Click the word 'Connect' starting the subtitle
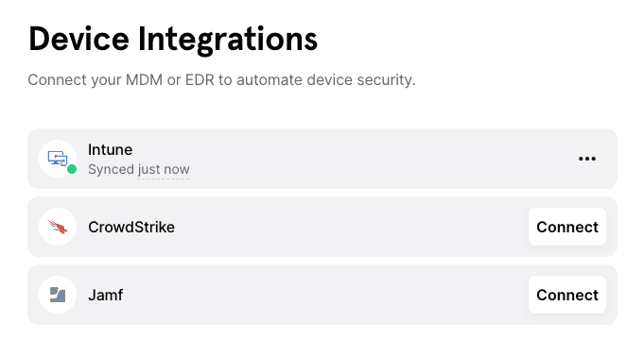This screenshot has width=644, height=357. [x=57, y=79]
